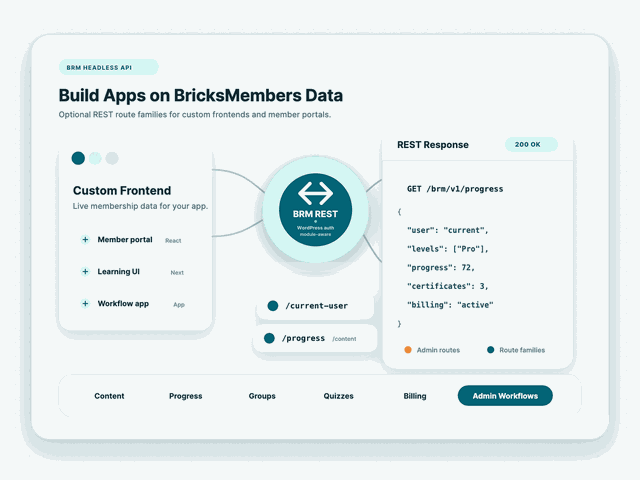Click the App tag

click(179, 304)
